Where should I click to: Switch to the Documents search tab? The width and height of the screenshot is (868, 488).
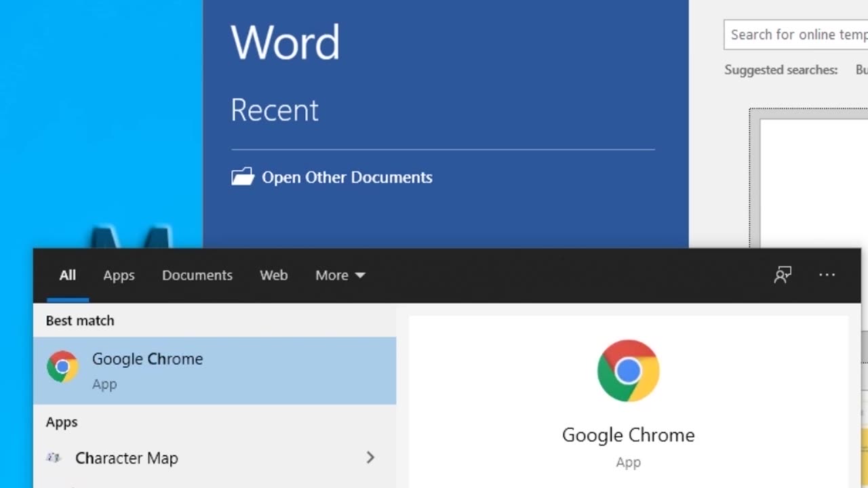197,275
